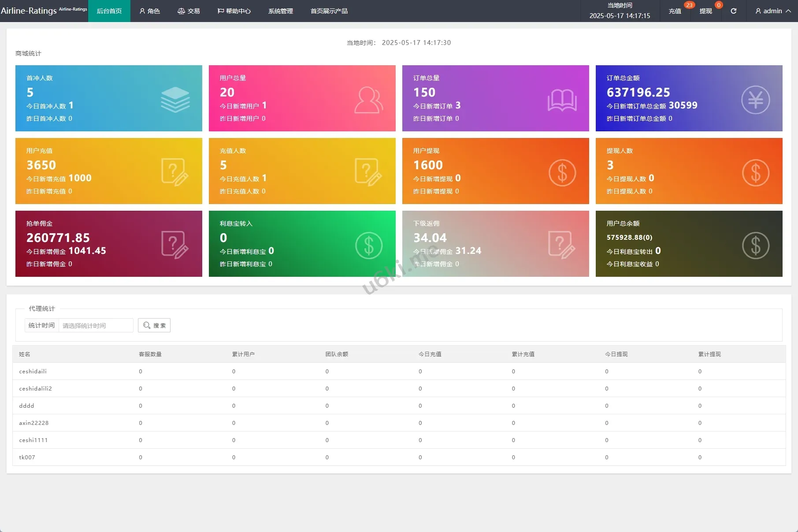Viewport: 798px width, 532px height.
Task: Click the dollar icon on 用户总余额 card
Action: 755,245
